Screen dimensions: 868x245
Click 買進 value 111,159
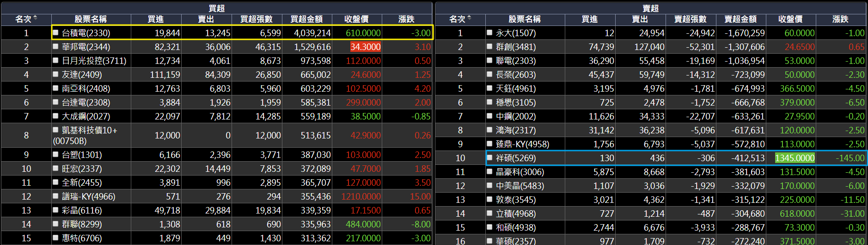165,75
